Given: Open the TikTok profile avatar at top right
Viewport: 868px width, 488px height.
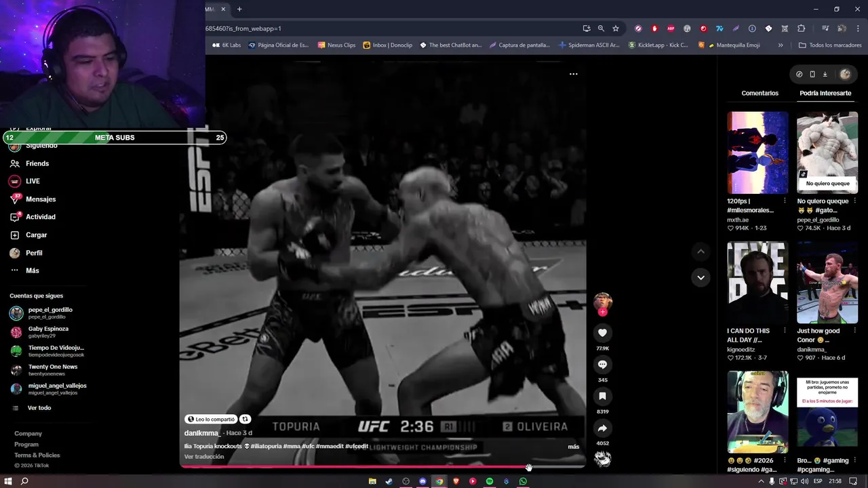Looking at the screenshot, I should [845, 75].
